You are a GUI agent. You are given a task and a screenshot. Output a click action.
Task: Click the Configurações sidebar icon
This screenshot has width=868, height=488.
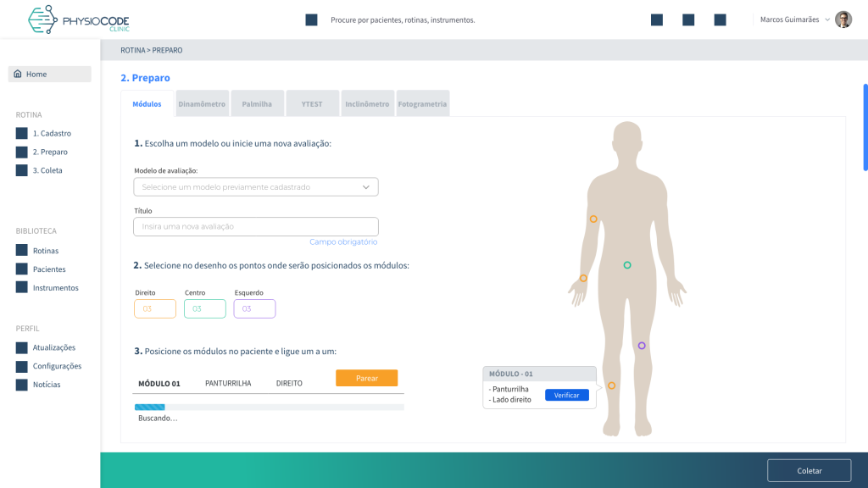[x=22, y=366]
